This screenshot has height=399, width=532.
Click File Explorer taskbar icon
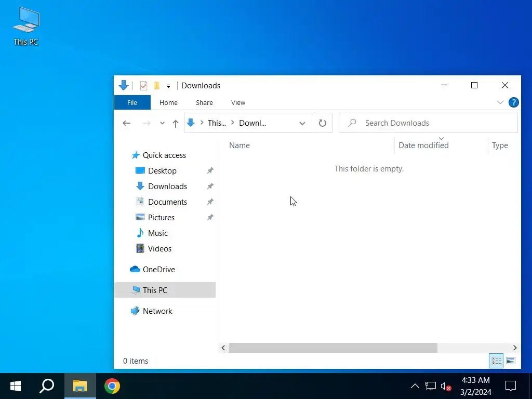[x=80, y=386]
